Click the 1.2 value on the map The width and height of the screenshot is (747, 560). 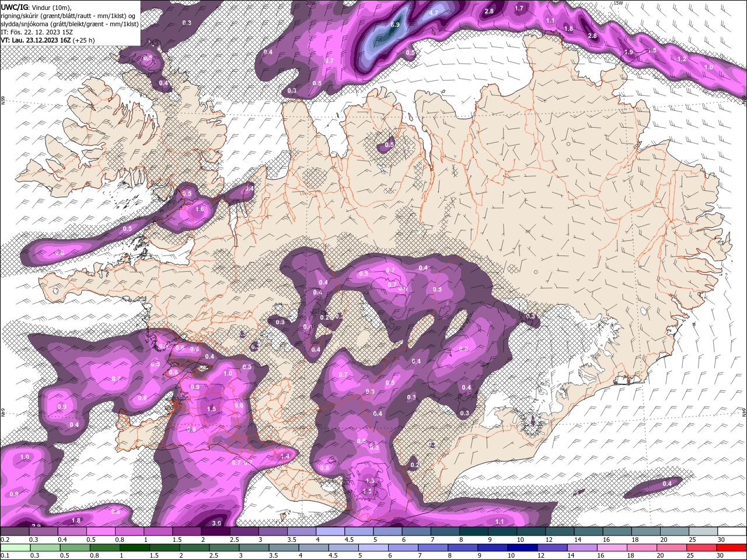pos(682,60)
